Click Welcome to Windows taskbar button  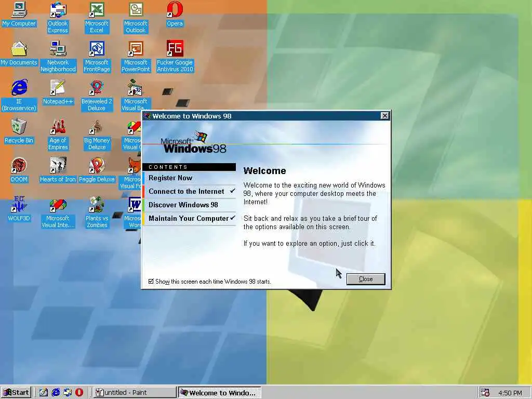point(220,393)
